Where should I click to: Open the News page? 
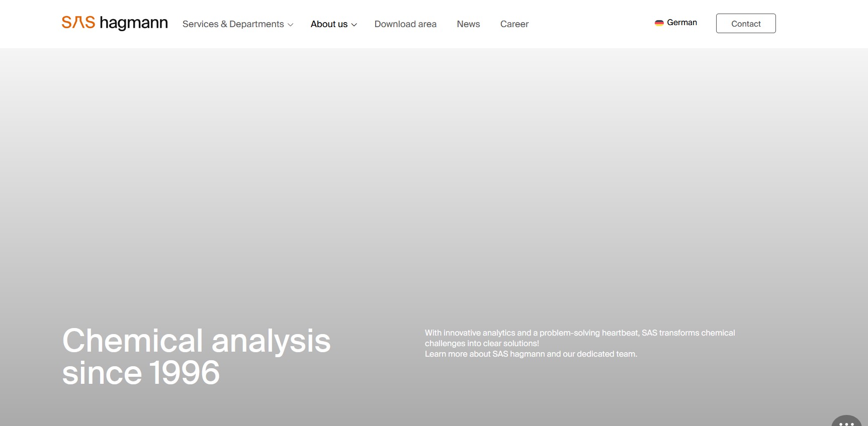[468, 24]
